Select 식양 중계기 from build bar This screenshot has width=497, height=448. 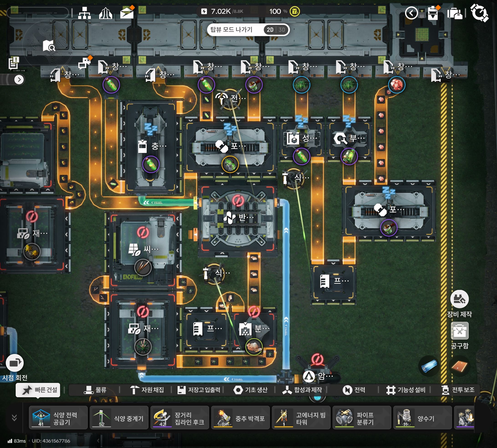pos(119,418)
